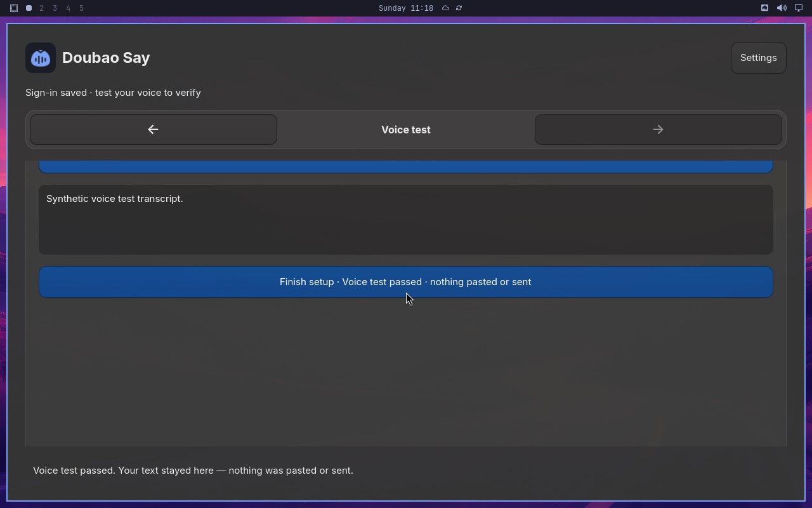Open the volume speaker icon in the tray
This screenshot has height=508, width=812.
point(782,8)
